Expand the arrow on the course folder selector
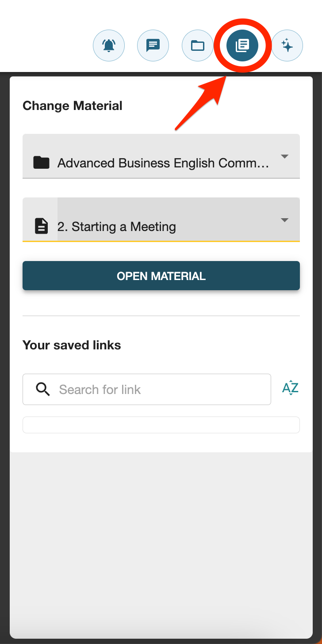 285,156
